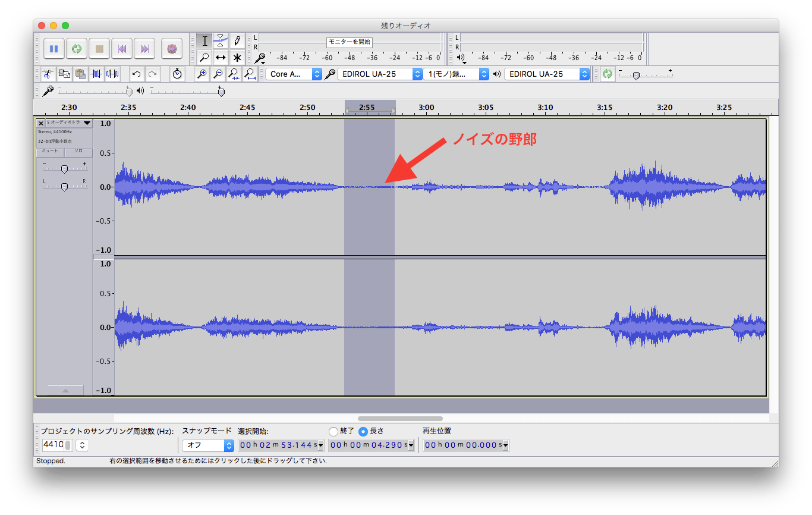Click the track gain slider
The height and width of the screenshot is (515, 812).
[x=64, y=169]
